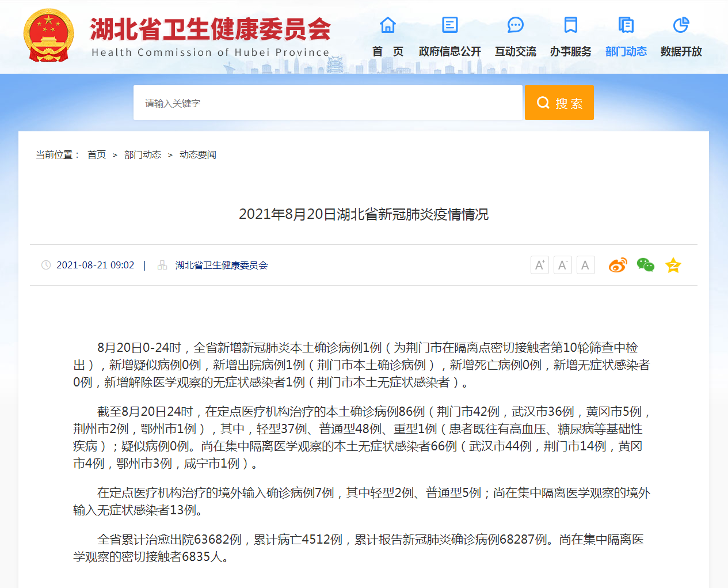
Task: Click the paragraph starting 在定点医疗机构治疗的境外输入
Action: [361, 502]
